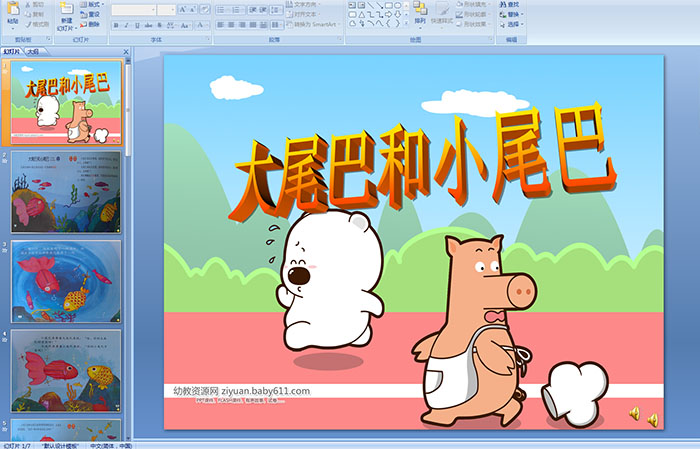
Task: Delete the slide with 删除
Action: (x=90, y=24)
